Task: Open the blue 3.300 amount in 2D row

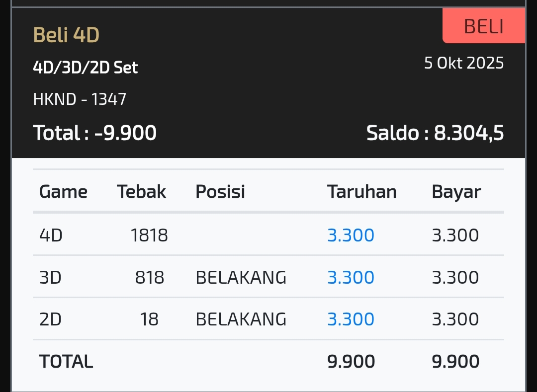Action: pyautogui.click(x=351, y=319)
